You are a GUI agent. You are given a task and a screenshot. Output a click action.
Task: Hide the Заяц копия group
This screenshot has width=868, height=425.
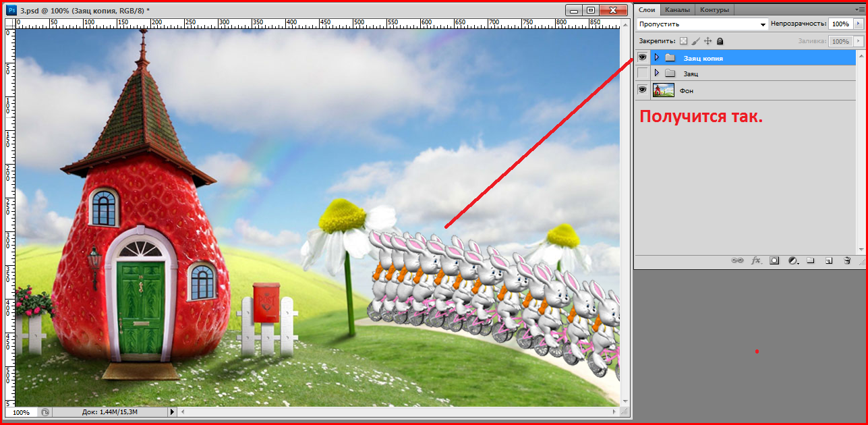[643, 57]
